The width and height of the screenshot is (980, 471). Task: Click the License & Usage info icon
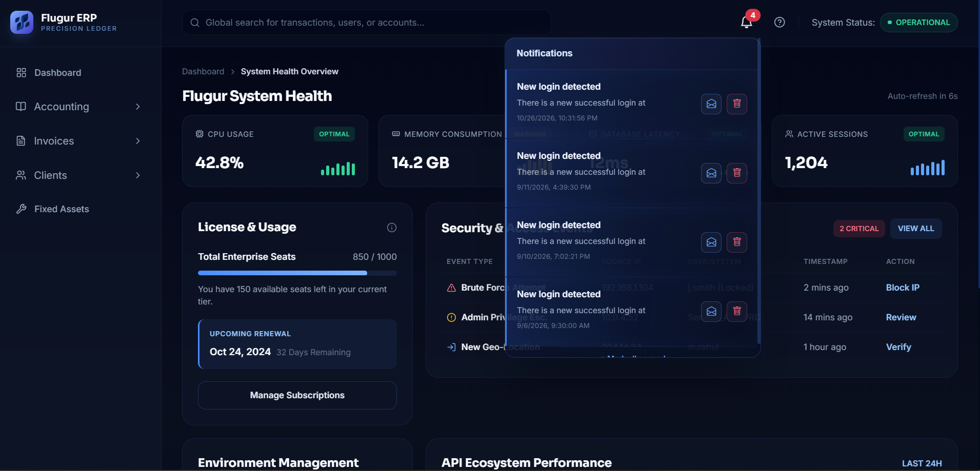point(392,228)
